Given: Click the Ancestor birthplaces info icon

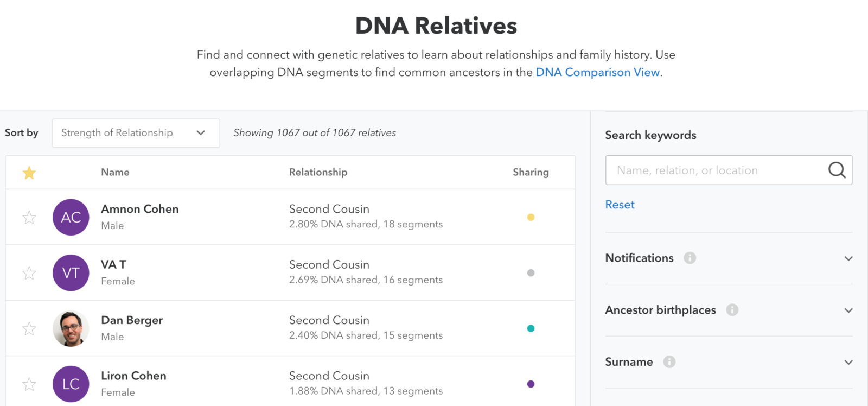Looking at the screenshot, I should click(x=732, y=310).
